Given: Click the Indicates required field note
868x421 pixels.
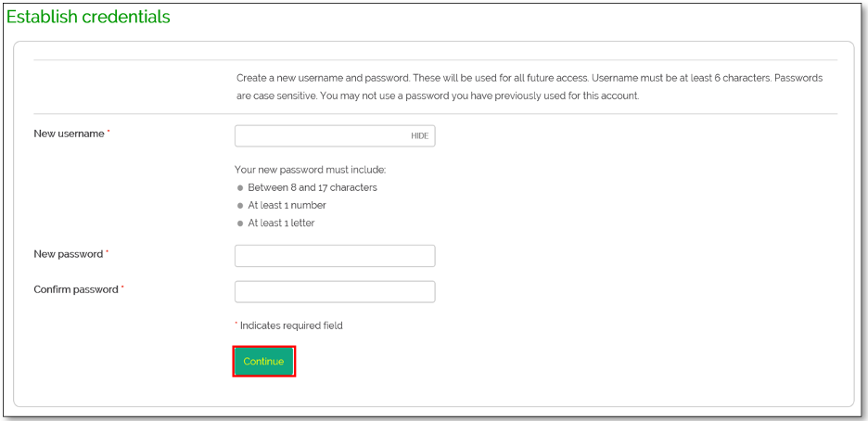Looking at the screenshot, I should pyautogui.click(x=291, y=325).
